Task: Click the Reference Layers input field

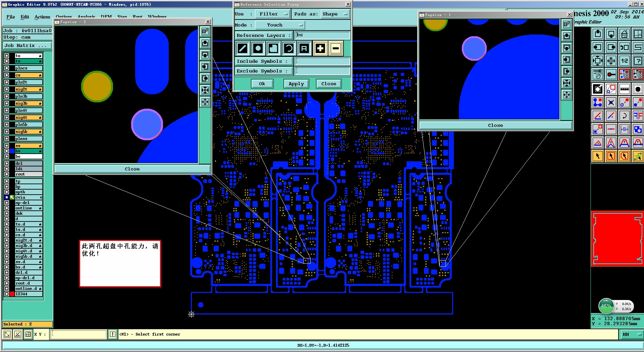Action: tap(322, 35)
